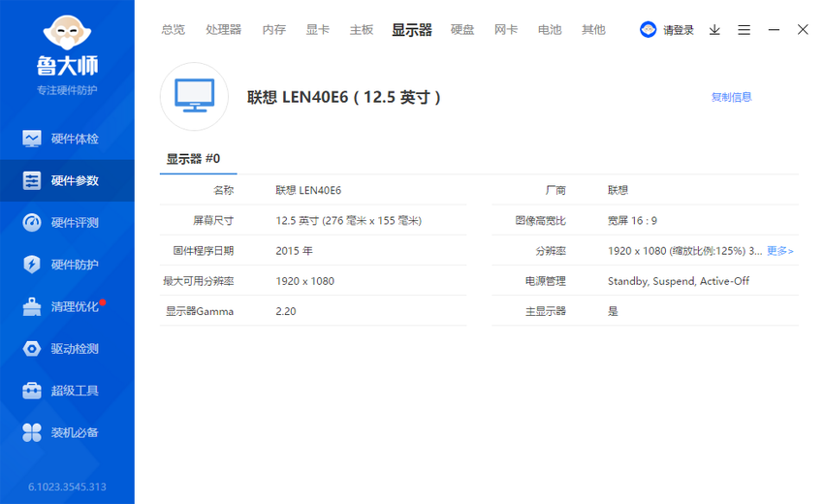The width and height of the screenshot is (824, 504).
Task: Select the 硬件参数 sliders icon
Action: pyautogui.click(x=32, y=181)
